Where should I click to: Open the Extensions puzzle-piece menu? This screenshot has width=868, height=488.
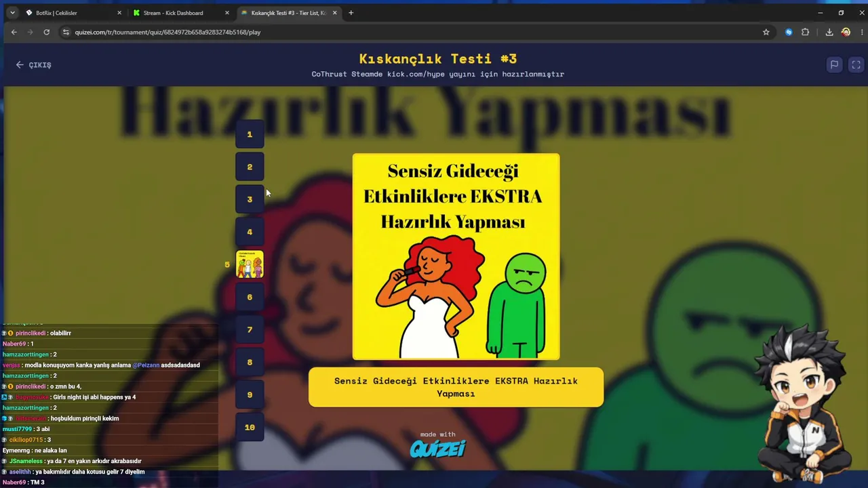coord(806,32)
